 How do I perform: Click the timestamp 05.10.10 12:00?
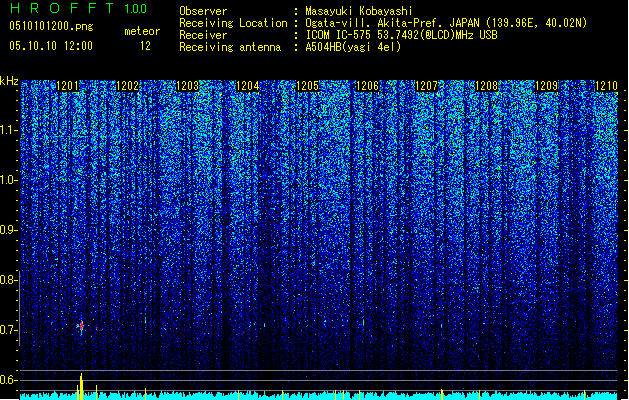pyautogui.click(x=51, y=46)
